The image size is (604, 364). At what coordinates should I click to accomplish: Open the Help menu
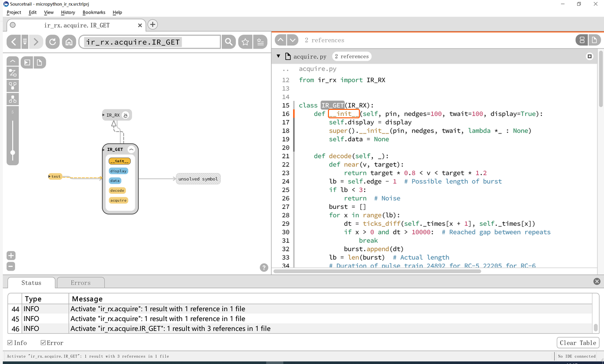[117, 12]
